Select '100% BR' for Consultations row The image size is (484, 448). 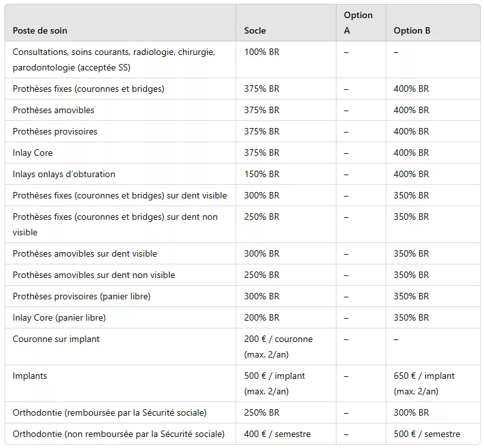point(261,52)
